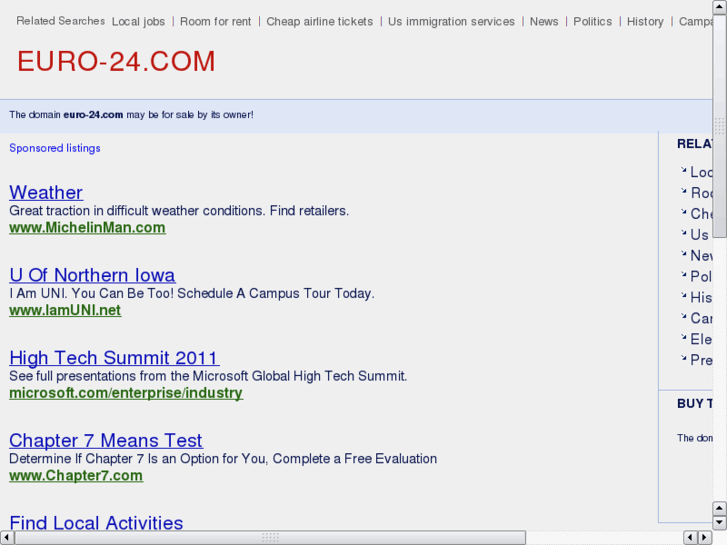Visit www.Chapter7.com link

point(76,475)
